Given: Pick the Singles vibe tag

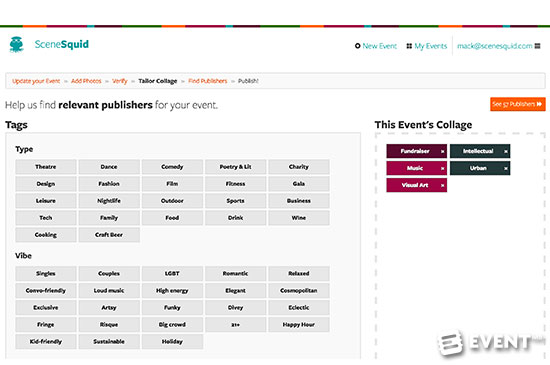Looking at the screenshot, I should coord(46,273).
